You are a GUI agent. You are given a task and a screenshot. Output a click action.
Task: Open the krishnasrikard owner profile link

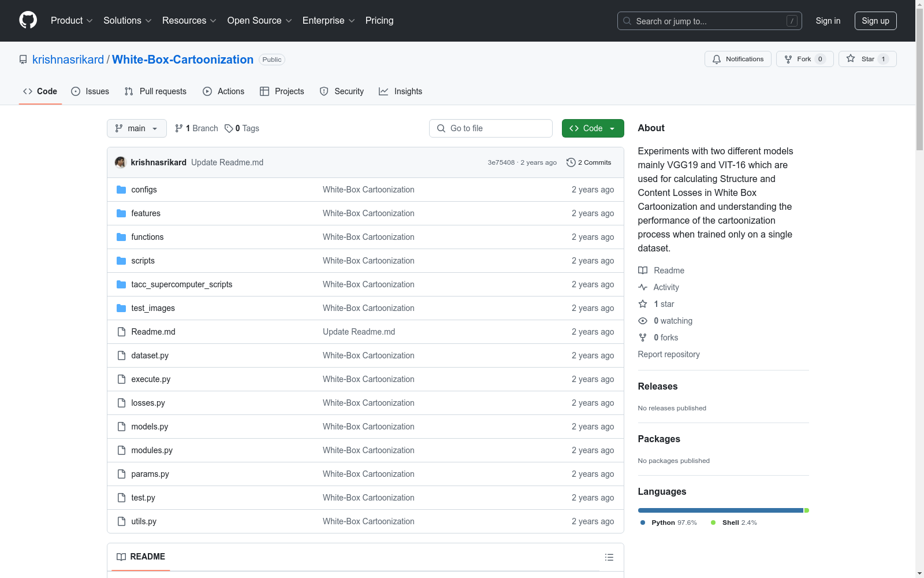pos(68,60)
